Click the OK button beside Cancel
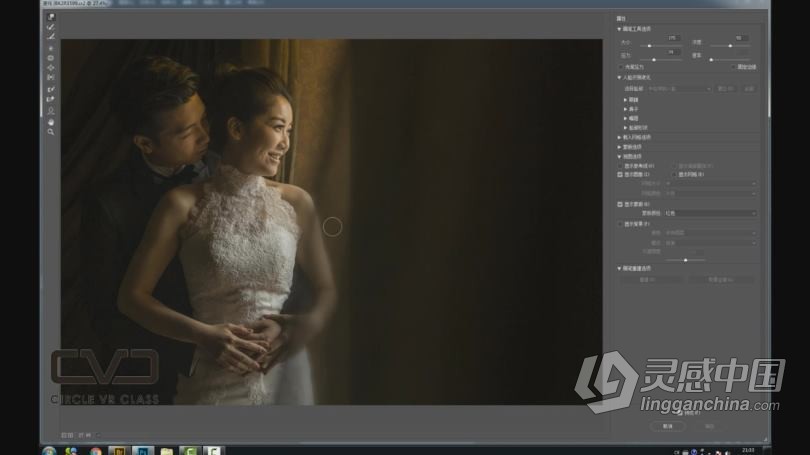 pyautogui.click(x=709, y=426)
